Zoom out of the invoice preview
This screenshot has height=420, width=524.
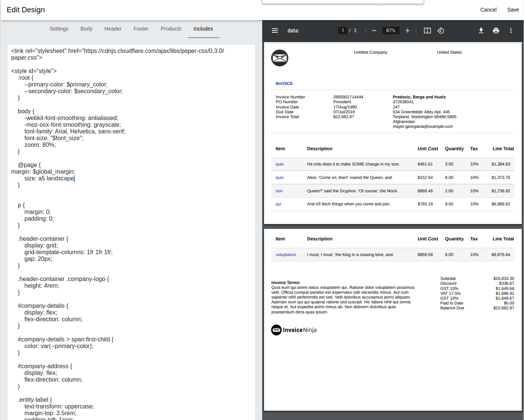pos(374,31)
